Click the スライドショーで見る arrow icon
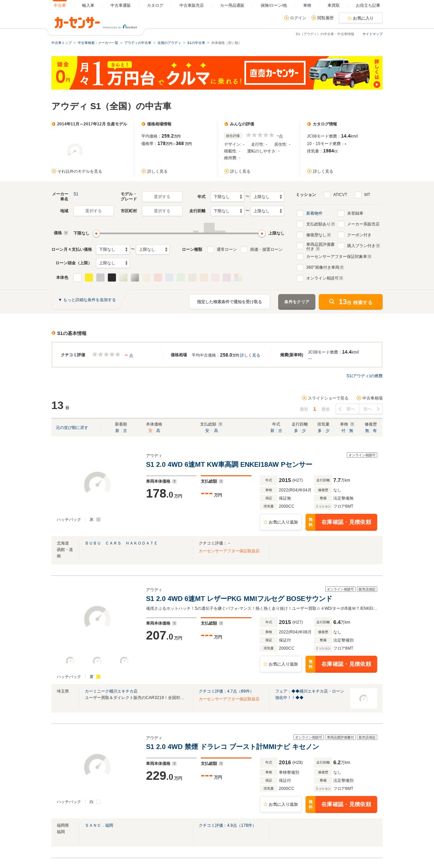 point(304,398)
